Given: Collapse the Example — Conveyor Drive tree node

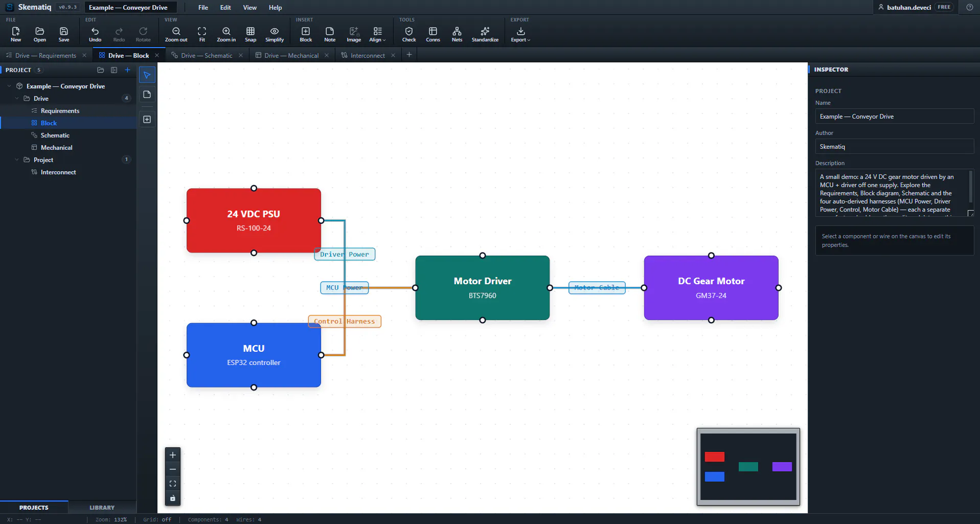Looking at the screenshot, I should pyautogui.click(x=9, y=86).
